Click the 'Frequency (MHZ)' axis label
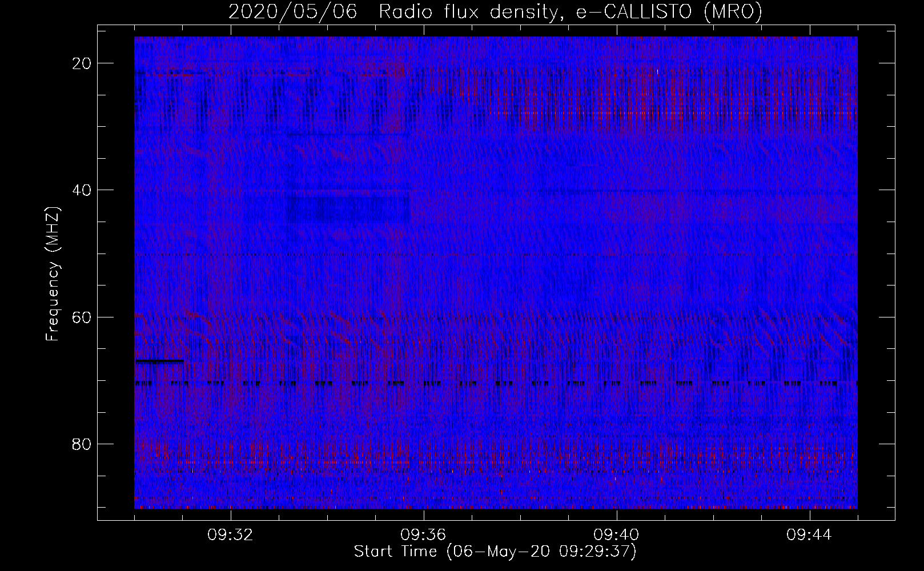The image size is (924, 571). pos(53,274)
